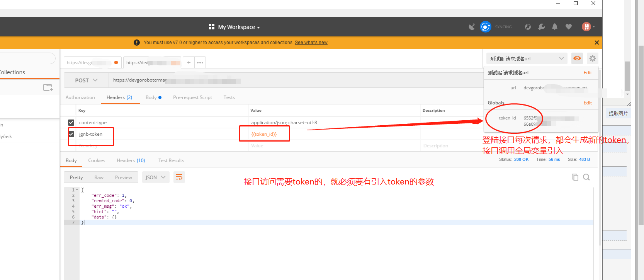The image size is (644, 280).
Task: Uncheck the jgnb-token header checkbox
Action: click(x=71, y=134)
